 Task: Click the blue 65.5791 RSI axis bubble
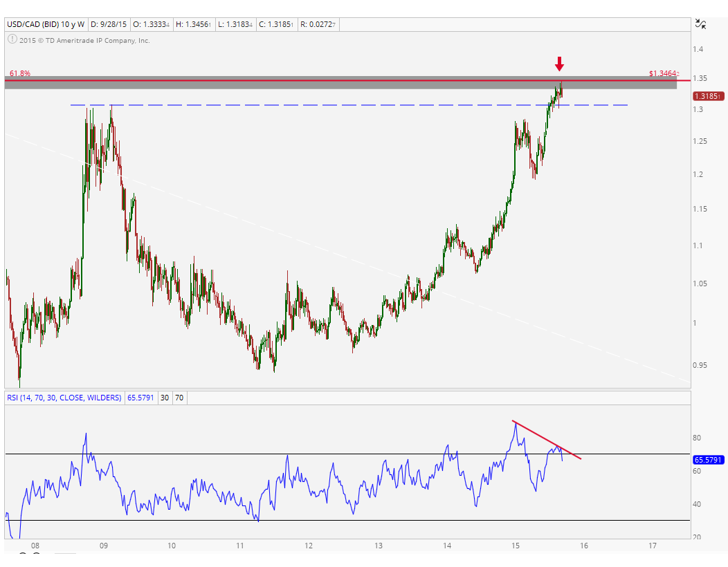(708, 460)
